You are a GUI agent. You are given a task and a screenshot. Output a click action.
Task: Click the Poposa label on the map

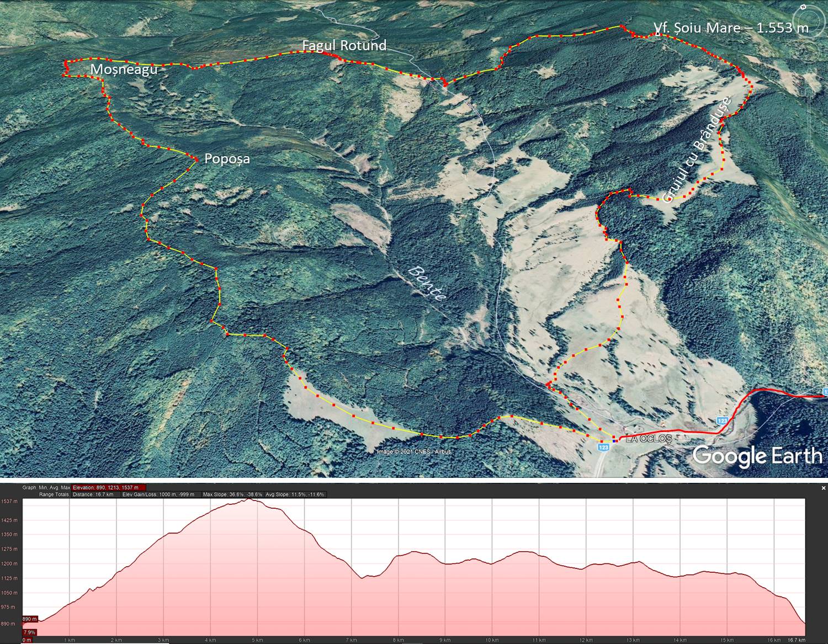[227, 159]
